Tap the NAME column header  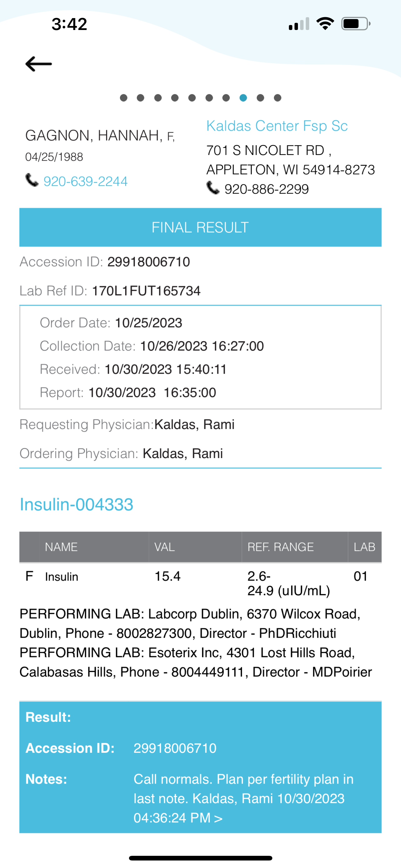coord(61,547)
